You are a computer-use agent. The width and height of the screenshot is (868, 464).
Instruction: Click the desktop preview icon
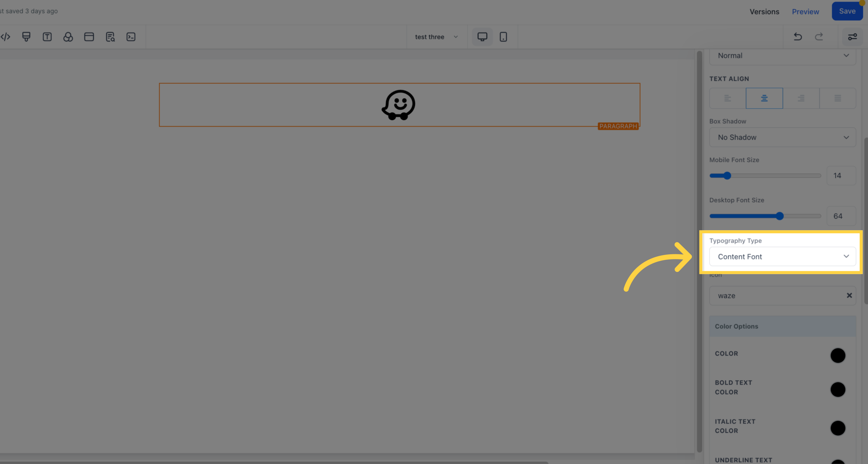coord(482,37)
